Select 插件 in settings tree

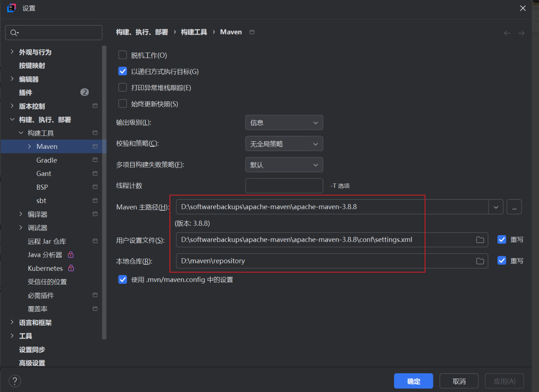(26, 93)
